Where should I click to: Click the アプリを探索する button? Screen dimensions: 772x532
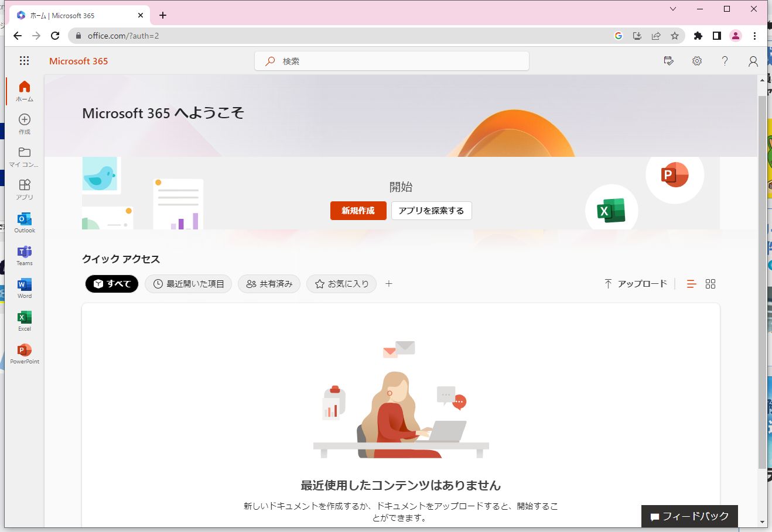432,211
